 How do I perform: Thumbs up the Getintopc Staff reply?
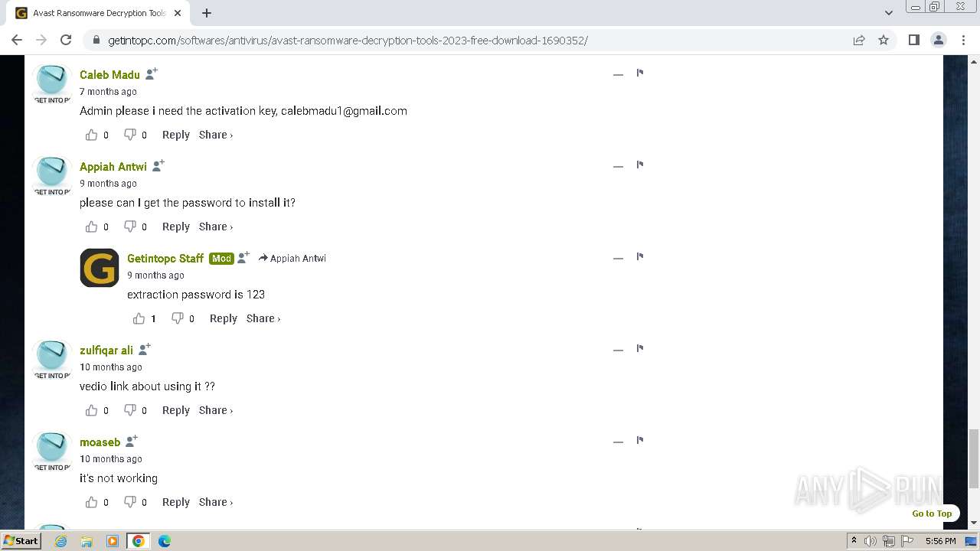tap(139, 318)
